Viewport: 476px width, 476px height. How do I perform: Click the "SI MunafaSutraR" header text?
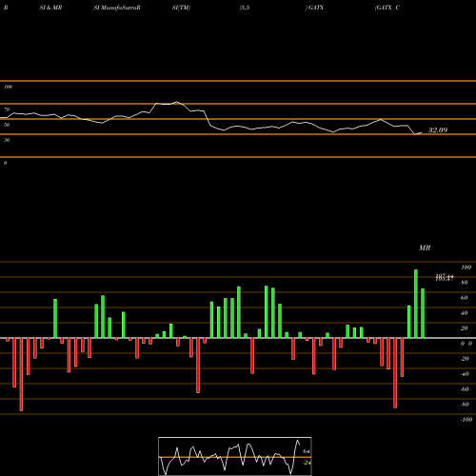click(117, 8)
